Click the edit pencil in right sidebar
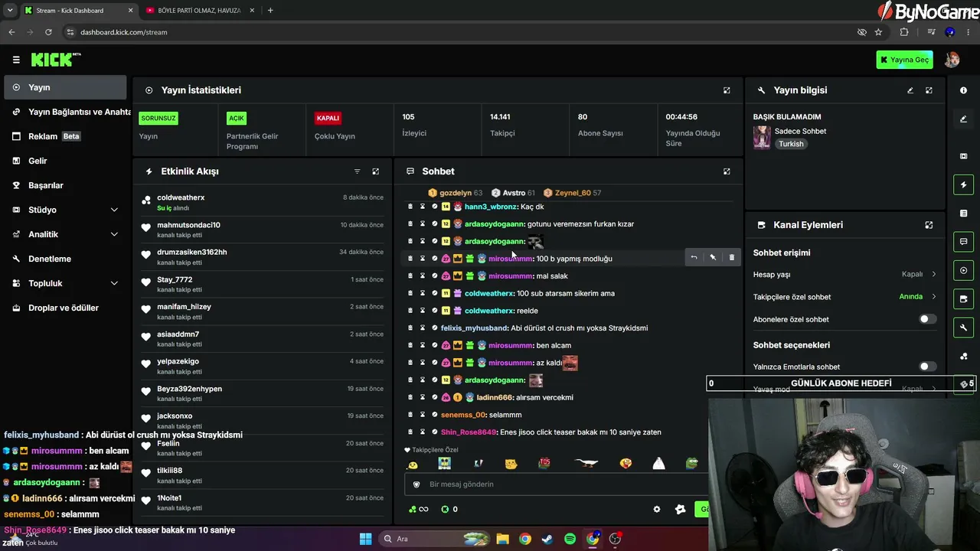Viewport: 980px width, 551px height. pyautogui.click(x=963, y=119)
